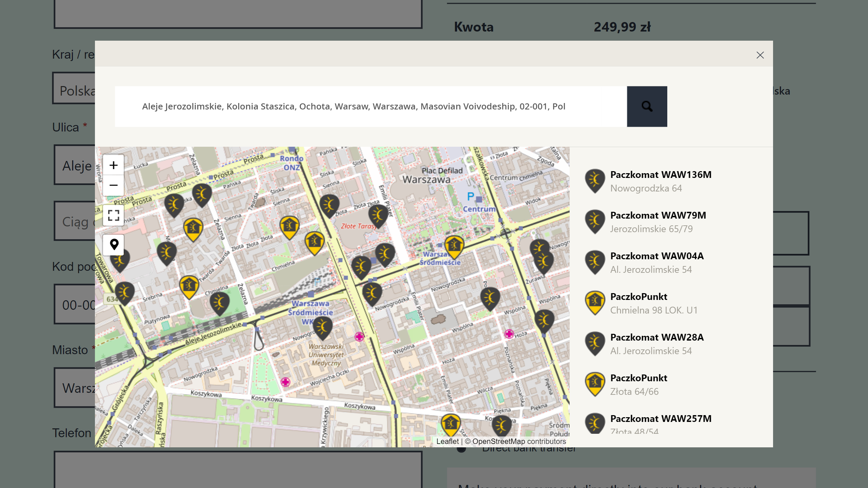
Task: Click the WAW136M list marker icon
Action: [595, 181]
